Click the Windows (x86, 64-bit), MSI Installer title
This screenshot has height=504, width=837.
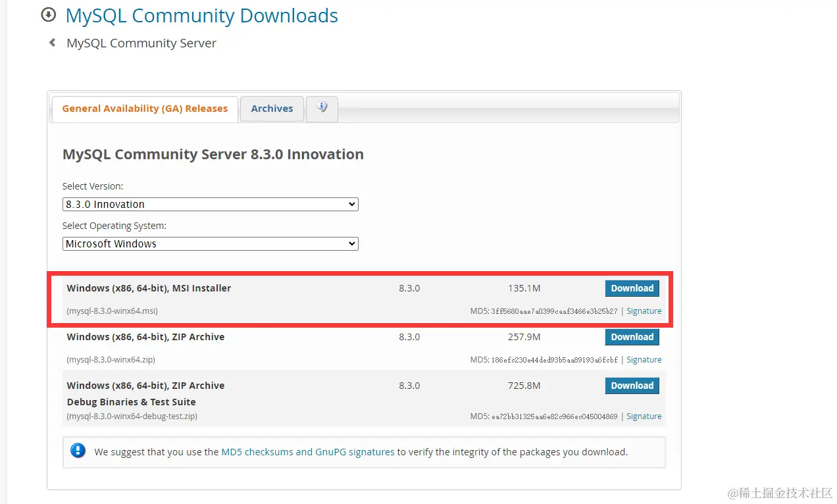click(x=149, y=288)
